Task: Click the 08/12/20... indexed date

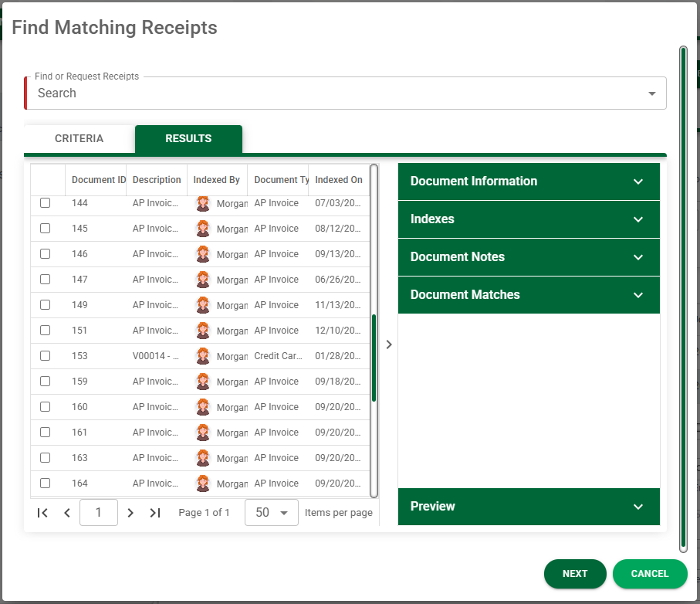Action: click(x=338, y=229)
